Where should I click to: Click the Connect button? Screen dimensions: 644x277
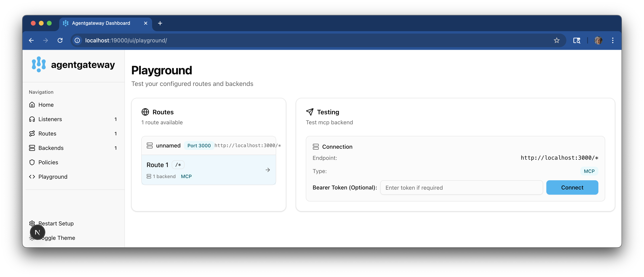coord(572,187)
